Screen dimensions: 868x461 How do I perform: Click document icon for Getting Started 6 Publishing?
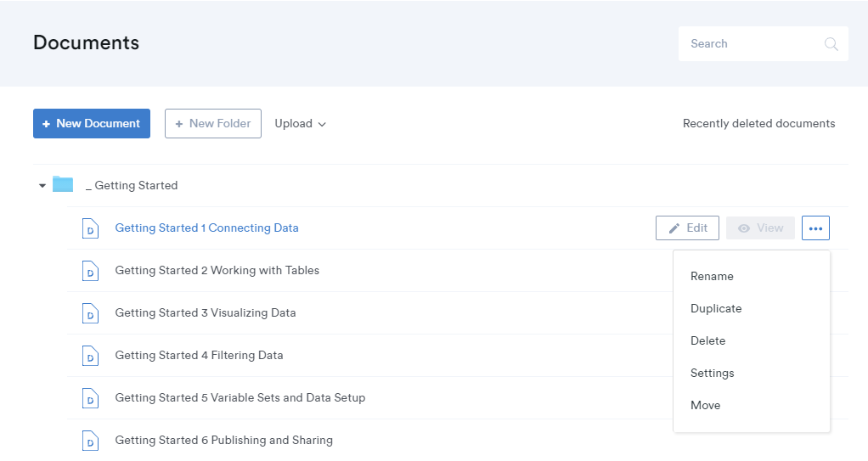click(x=90, y=441)
